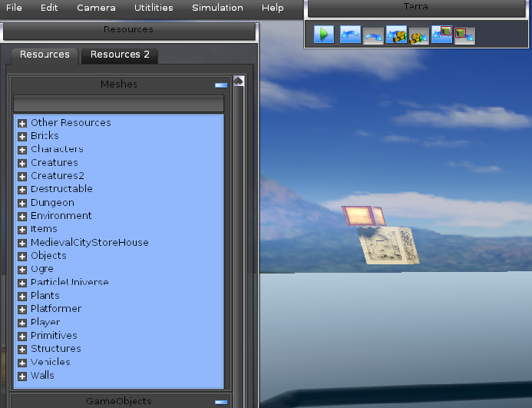Click undo selection cube icon
The height and width of the screenshot is (408, 532).
tap(441, 35)
